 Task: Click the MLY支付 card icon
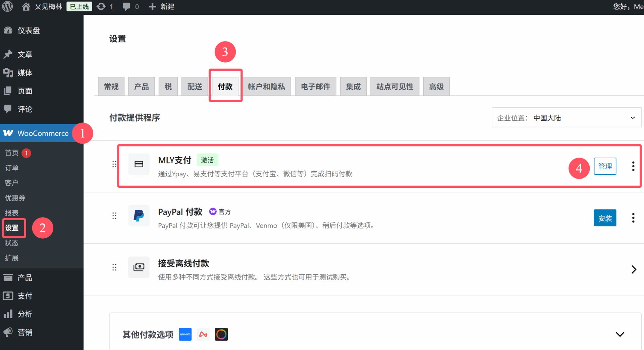[x=139, y=164]
